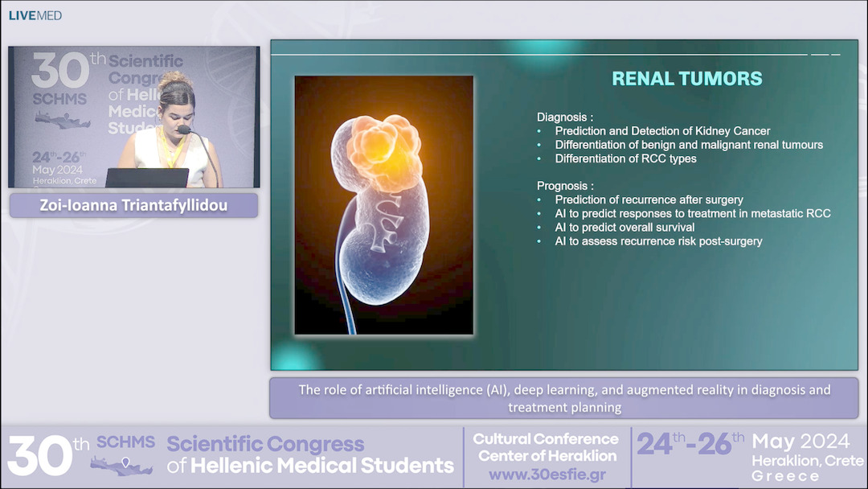Click the Zoi-Ioanna Triantafyllidou name label
Viewport: 868px width, 489px height.
coord(132,205)
